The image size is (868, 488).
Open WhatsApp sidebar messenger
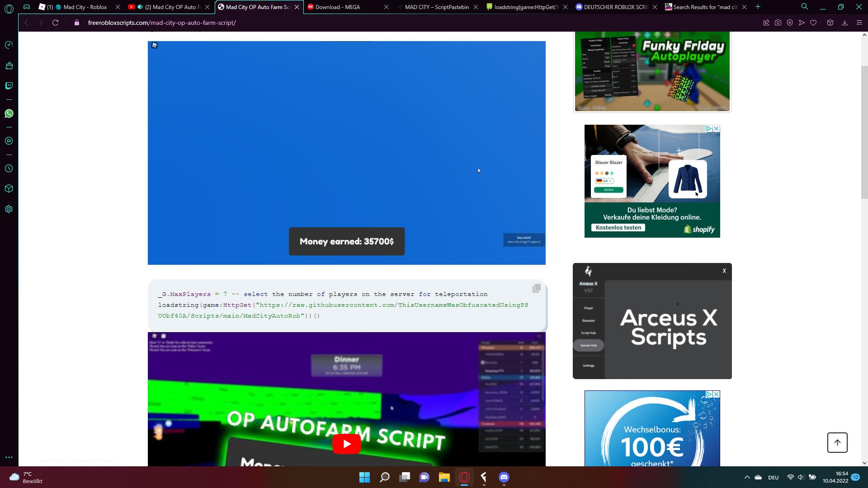pos(9,113)
